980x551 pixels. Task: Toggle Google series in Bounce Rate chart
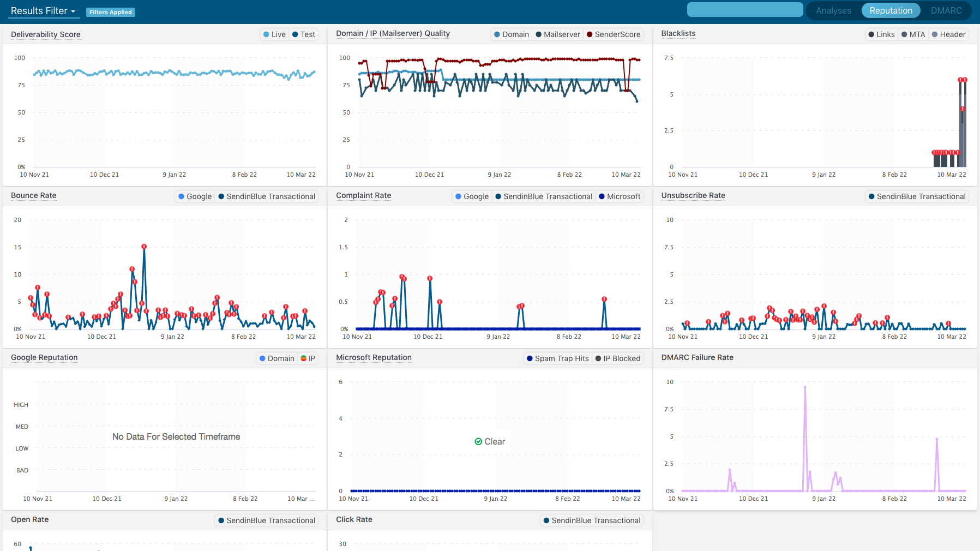click(x=195, y=196)
